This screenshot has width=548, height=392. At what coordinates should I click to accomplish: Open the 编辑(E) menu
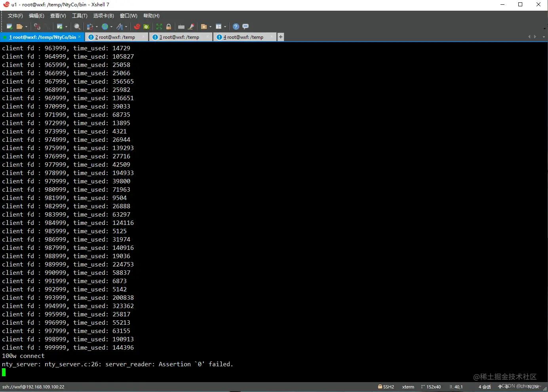point(36,16)
